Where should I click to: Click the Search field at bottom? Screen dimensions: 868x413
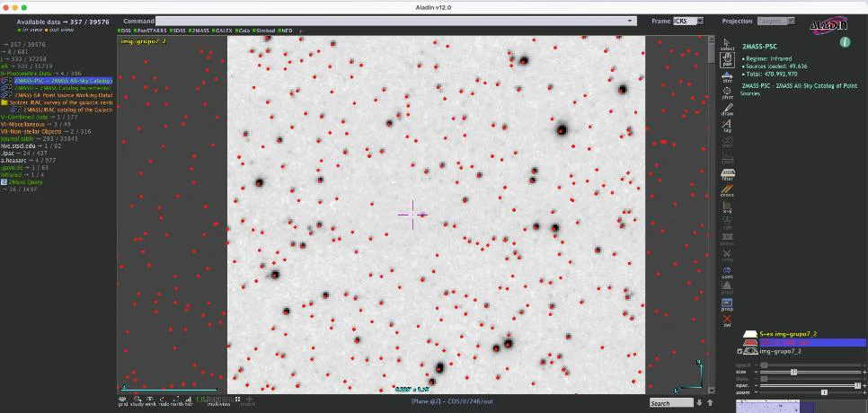[671, 403]
